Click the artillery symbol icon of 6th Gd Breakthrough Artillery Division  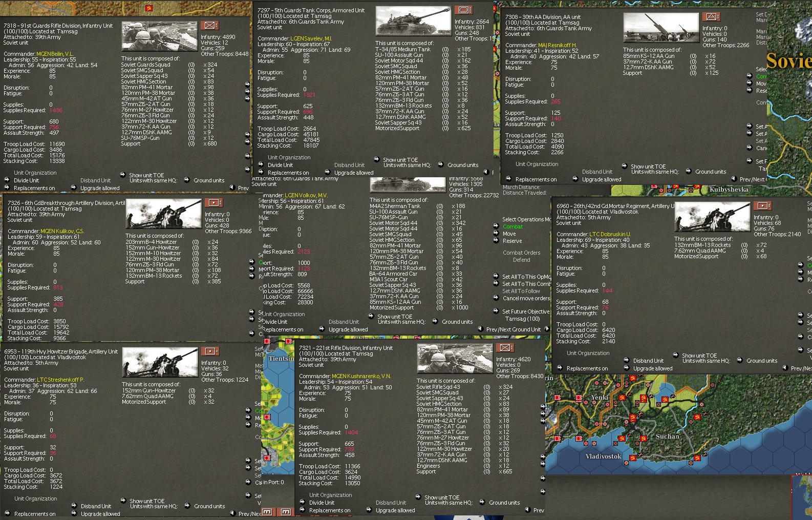click(x=213, y=202)
